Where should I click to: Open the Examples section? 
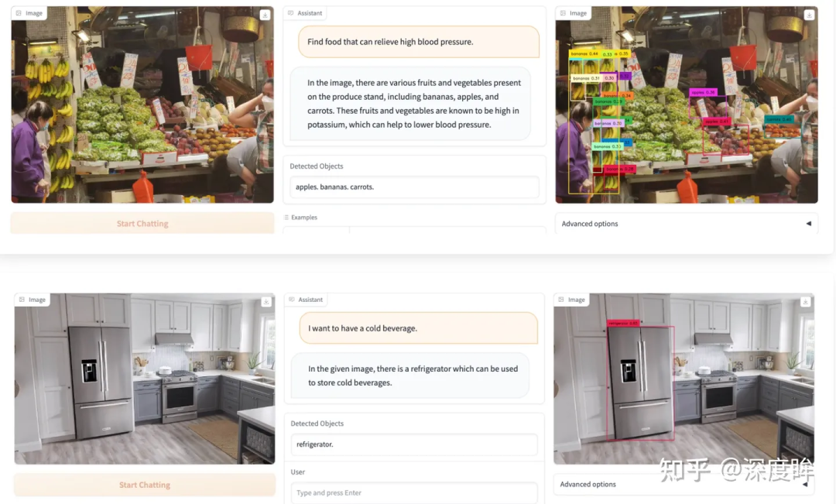click(304, 217)
